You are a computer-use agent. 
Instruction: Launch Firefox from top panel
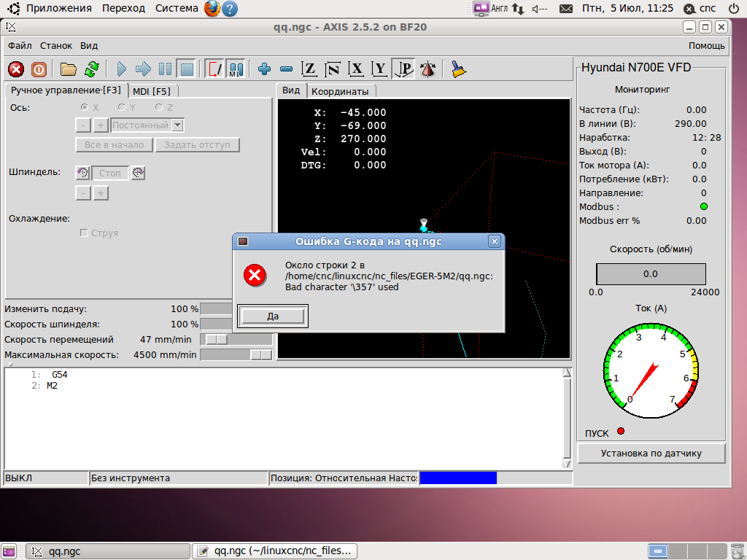212,9
